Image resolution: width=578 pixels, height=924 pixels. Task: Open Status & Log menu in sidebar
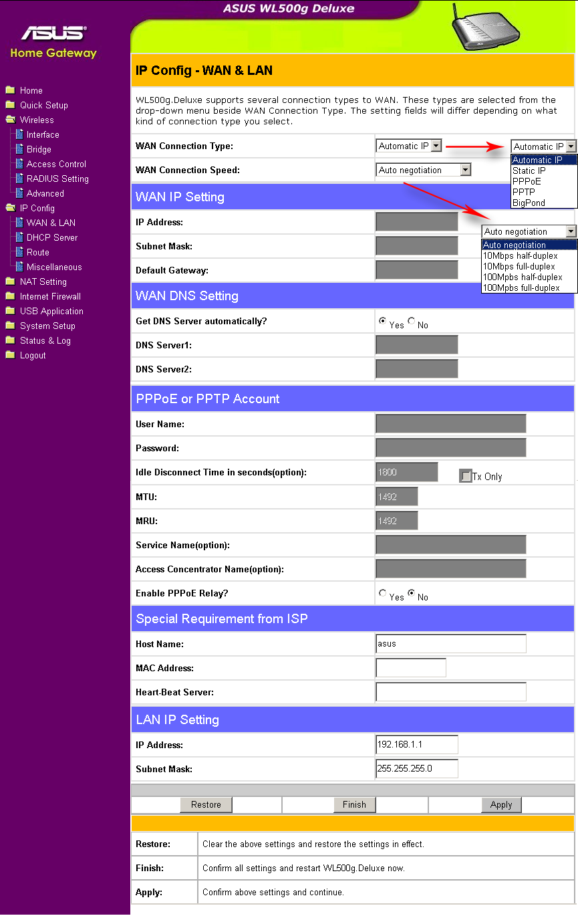pyautogui.click(x=45, y=340)
